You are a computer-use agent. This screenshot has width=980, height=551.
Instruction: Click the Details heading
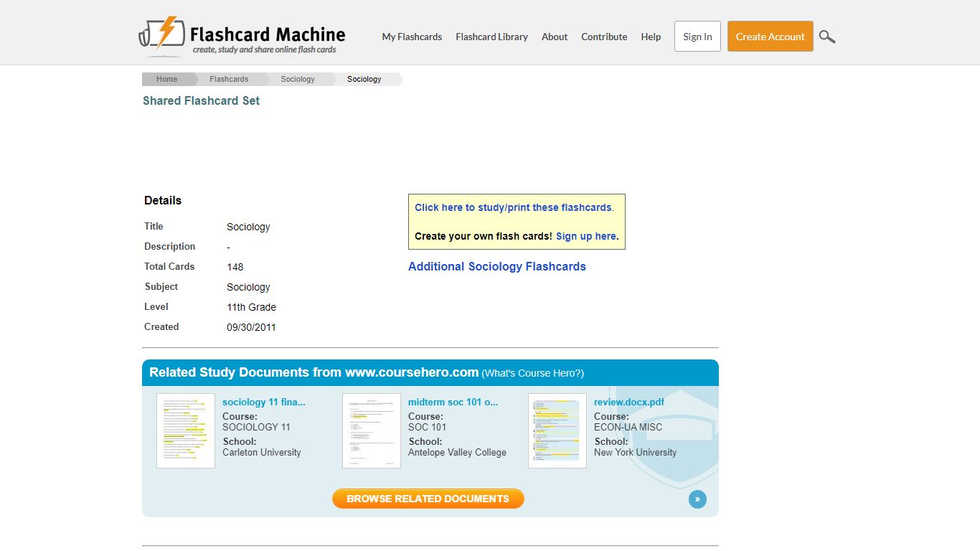tap(163, 200)
